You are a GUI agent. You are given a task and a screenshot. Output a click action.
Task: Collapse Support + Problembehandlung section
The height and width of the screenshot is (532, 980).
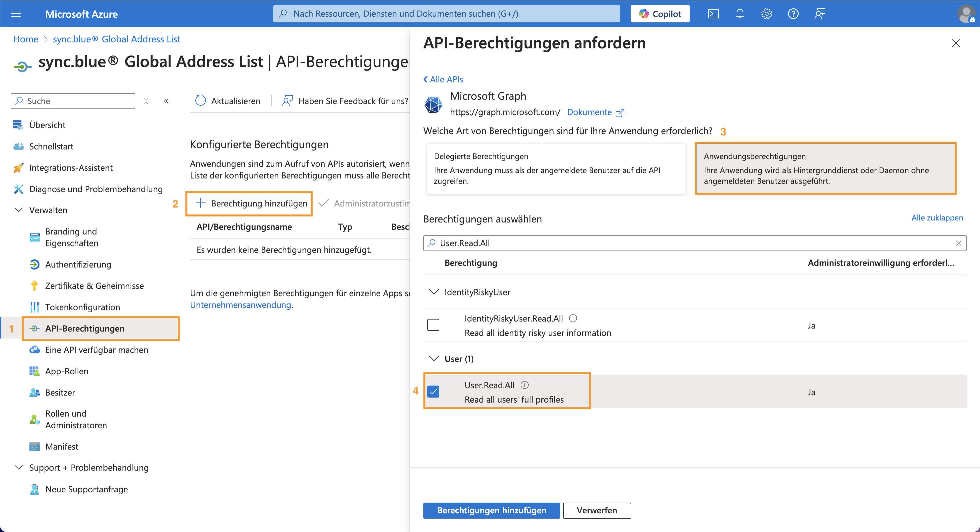click(18, 467)
